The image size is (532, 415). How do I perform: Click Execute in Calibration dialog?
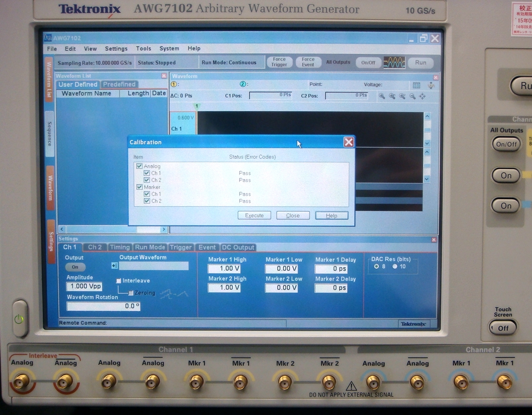254,215
